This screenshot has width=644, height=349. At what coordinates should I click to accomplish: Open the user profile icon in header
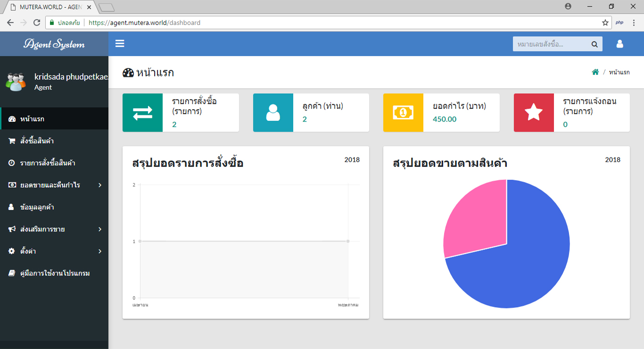[x=619, y=44]
